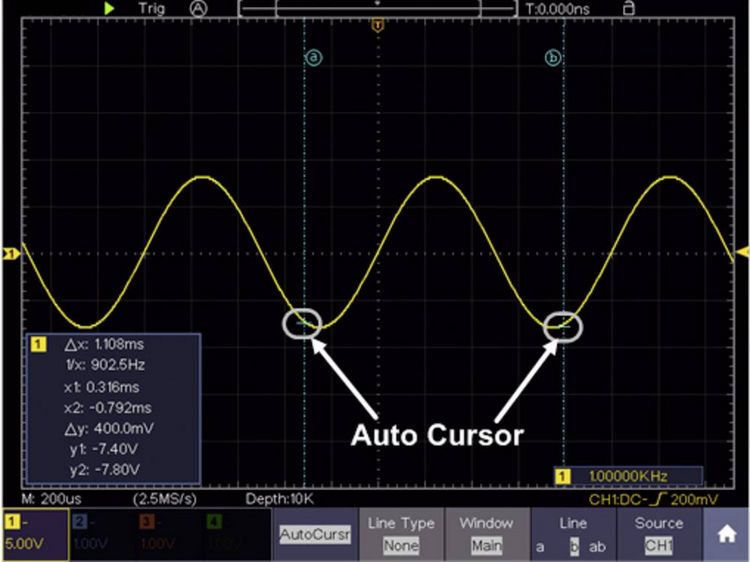This screenshot has height=562, width=750.
Task: Select line 'b' in Line menu
Action: (574, 546)
